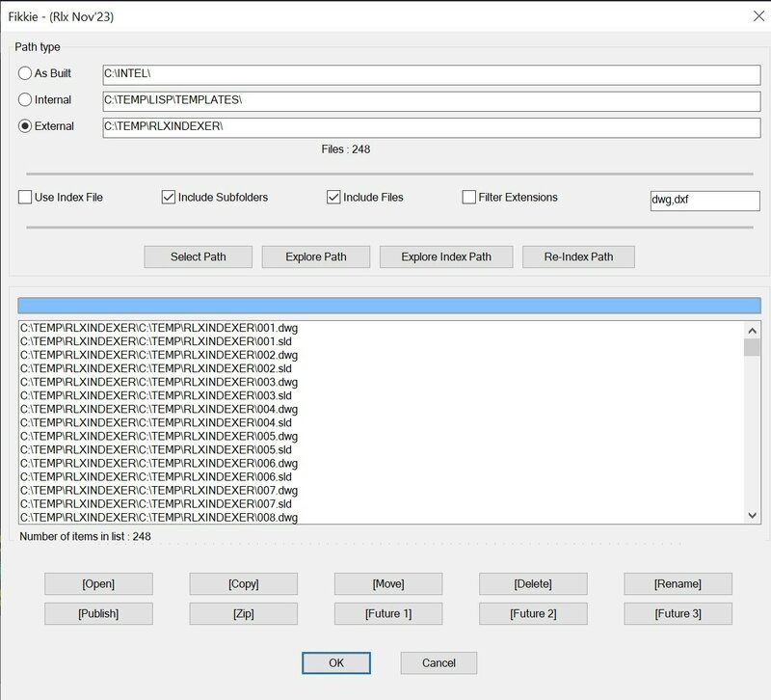
Task: Click the file list scroll down arrow
Action: [x=753, y=516]
